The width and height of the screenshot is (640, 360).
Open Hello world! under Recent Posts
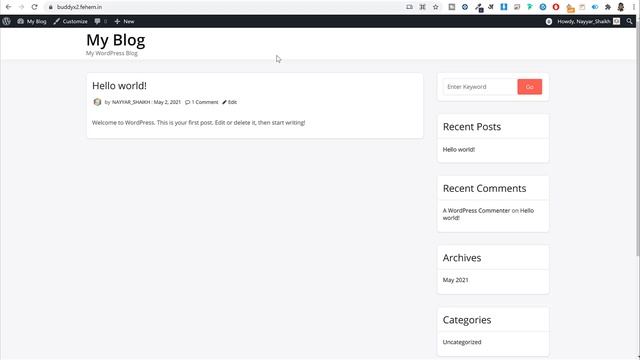[459, 149]
